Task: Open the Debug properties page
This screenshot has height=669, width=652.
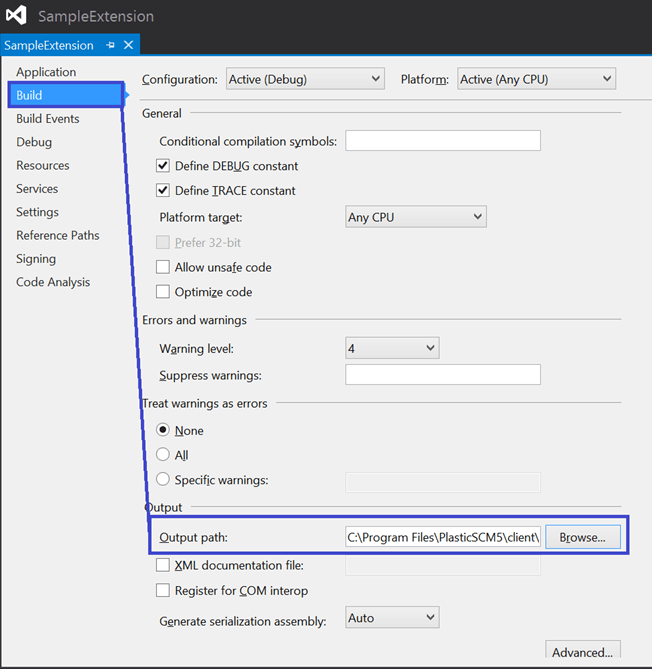Action: click(x=34, y=142)
